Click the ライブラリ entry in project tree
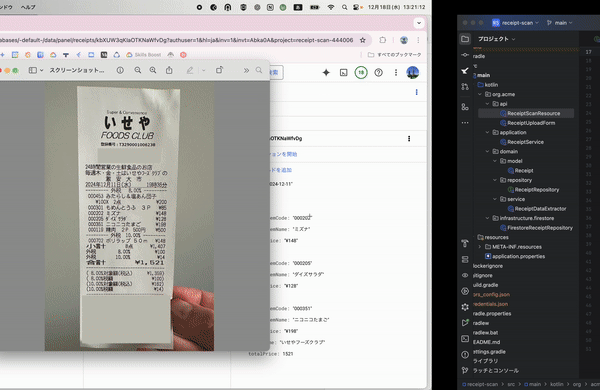Viewport: 600px width, 390px height. click(x=485, y=361)
